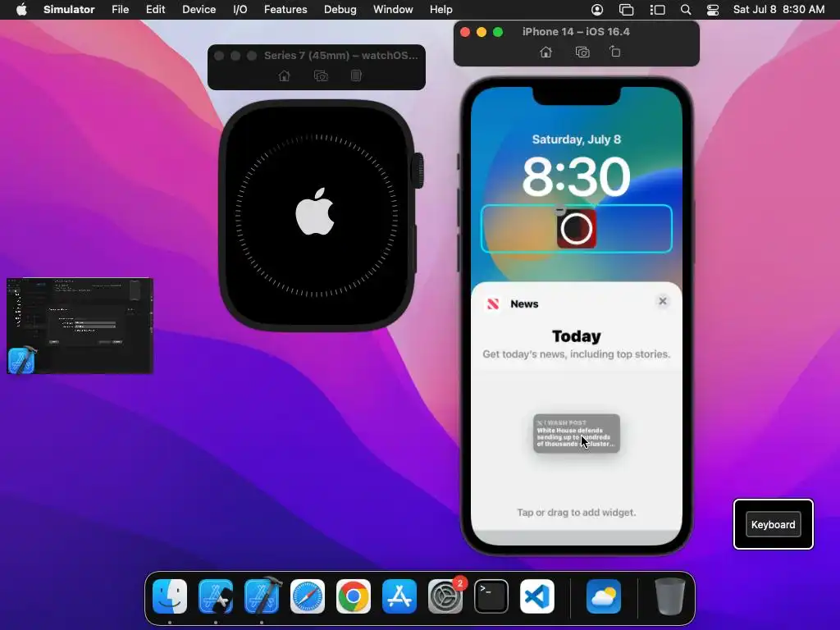Open Google Chrome from the Dock

click(354, 596)
